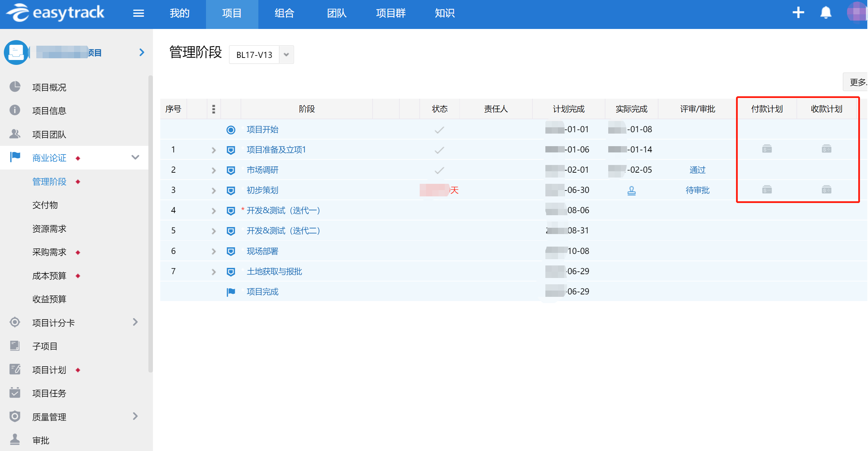The width and height of the screenshot is (868, 451).
Task: Click the 项目开始 milestone circle icon
Action: coord(231,130)
